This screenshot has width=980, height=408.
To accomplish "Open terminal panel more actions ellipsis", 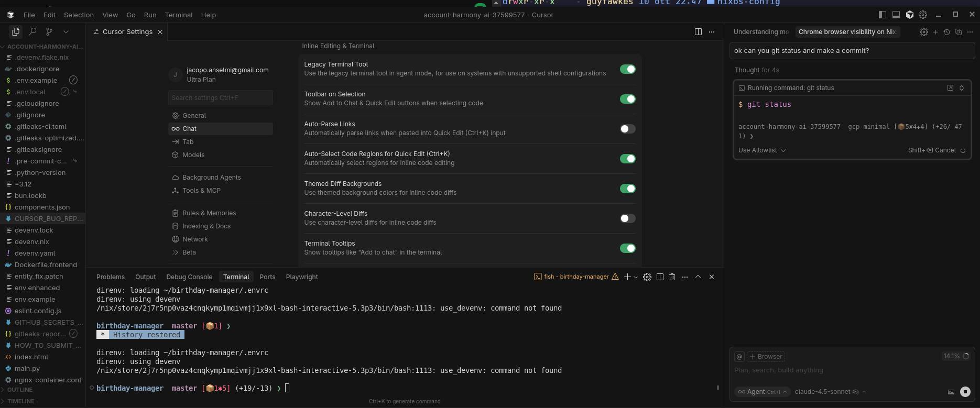I will point(685,277).
